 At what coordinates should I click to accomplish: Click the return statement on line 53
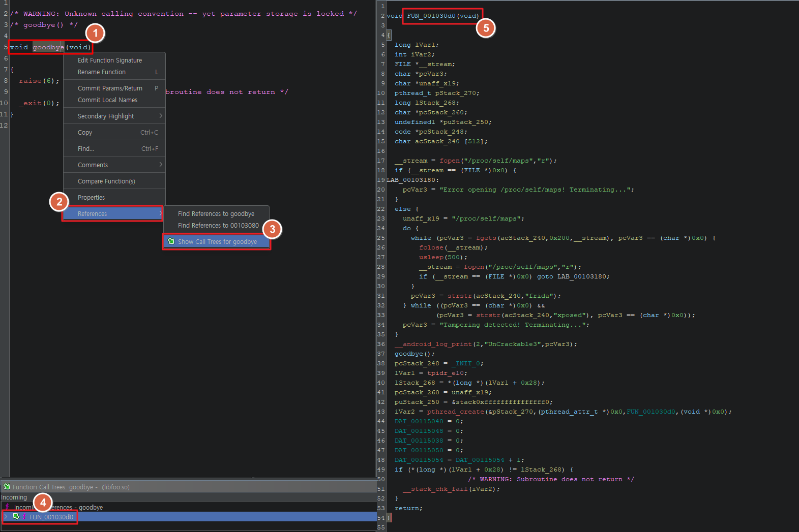click(409, 508)
